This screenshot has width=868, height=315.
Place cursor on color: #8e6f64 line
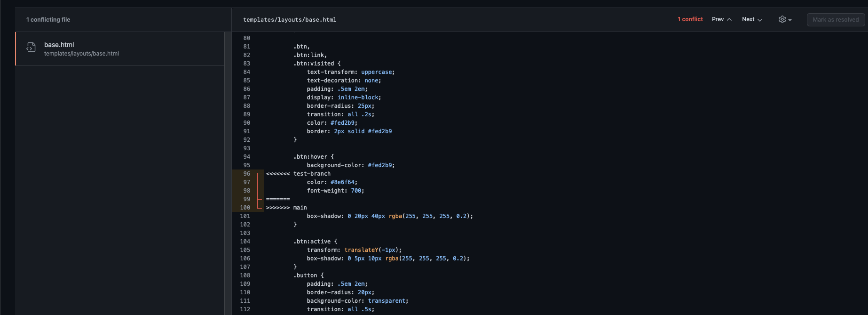click(x=332, y=182)
